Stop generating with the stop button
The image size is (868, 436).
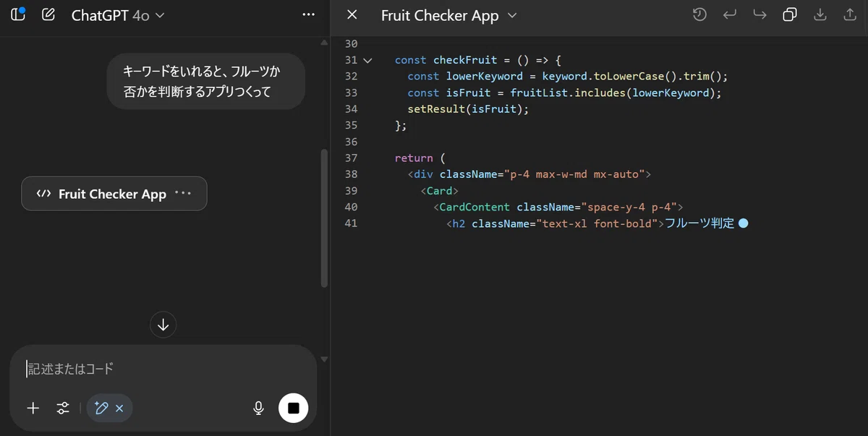tap(293, 409)
